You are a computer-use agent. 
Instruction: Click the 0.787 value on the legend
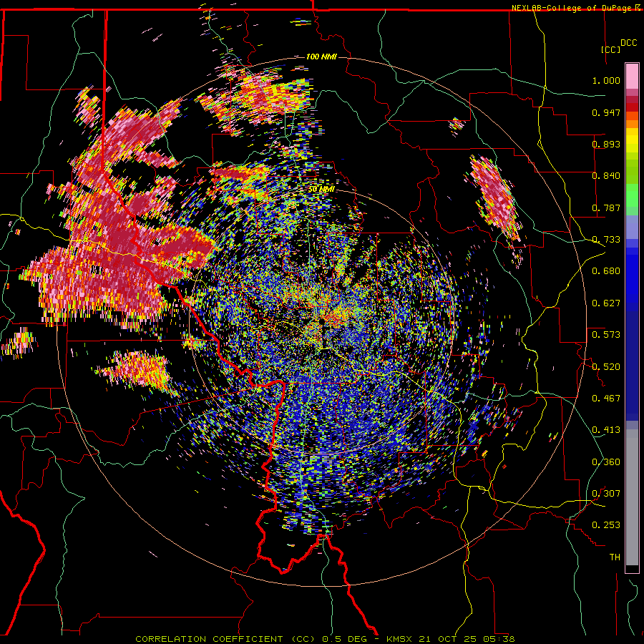click(606, 208)
